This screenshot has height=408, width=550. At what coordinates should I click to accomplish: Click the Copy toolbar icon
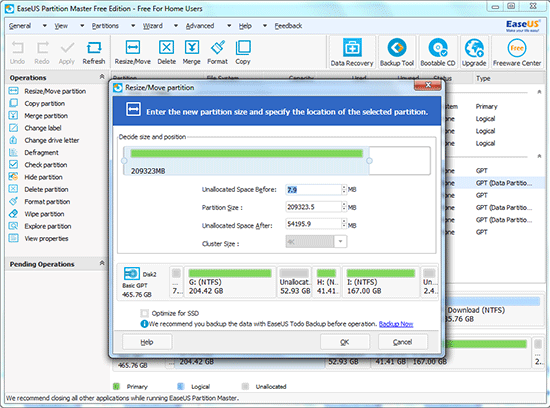click(x=243, y=53)
